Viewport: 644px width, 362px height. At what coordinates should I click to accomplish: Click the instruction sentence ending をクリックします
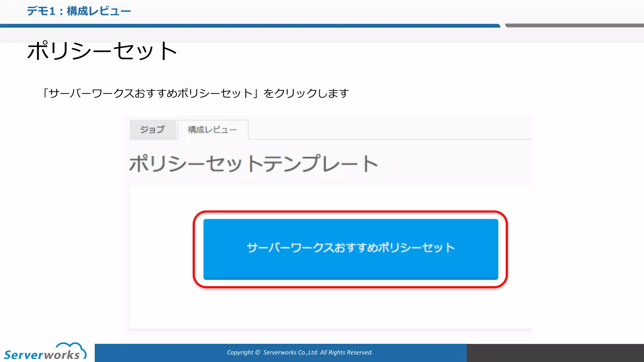tap(196, 93)
